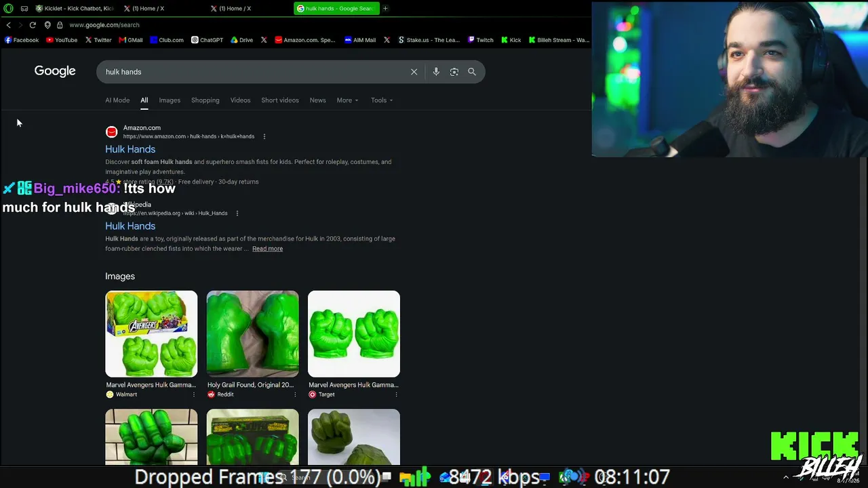Open Google Lens image search icon
The image size is (868, 488).
[x=454, y=72]
